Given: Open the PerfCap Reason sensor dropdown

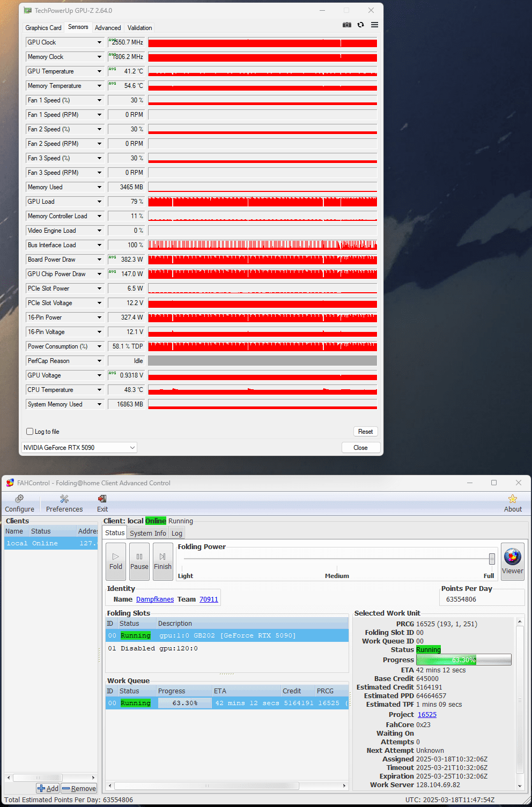Looking at the screenshot, I should point(99,361).
